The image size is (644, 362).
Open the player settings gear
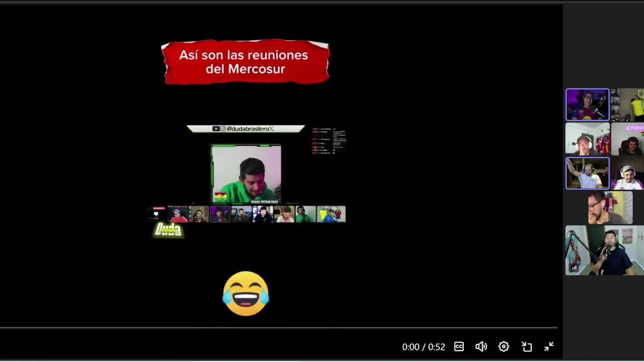504,346
